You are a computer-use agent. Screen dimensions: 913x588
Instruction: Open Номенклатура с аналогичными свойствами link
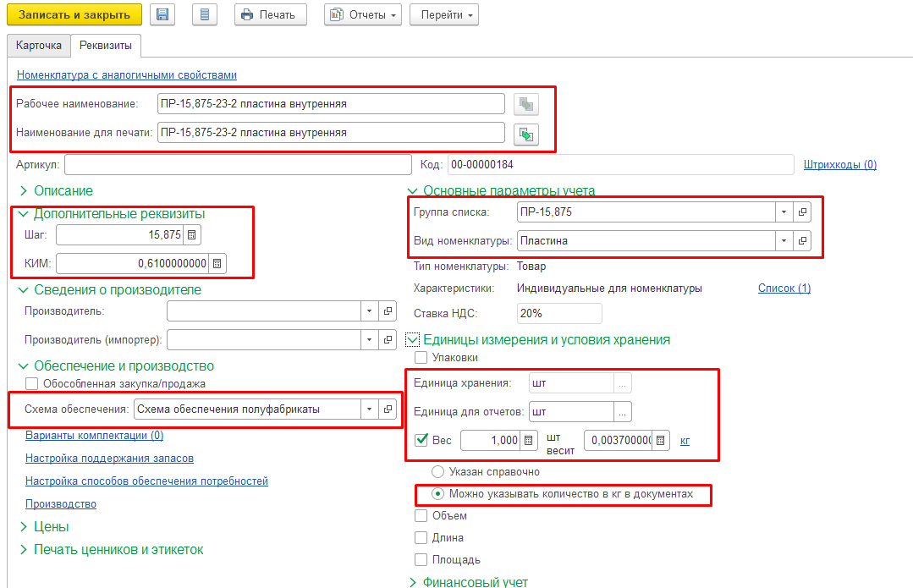(127, 75)
